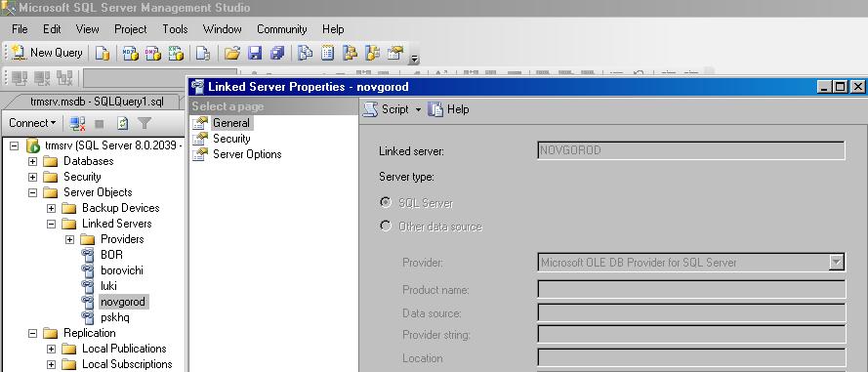Open the View menu
The width and height of the screenshot is (868, 372).
tap(88, 29)
